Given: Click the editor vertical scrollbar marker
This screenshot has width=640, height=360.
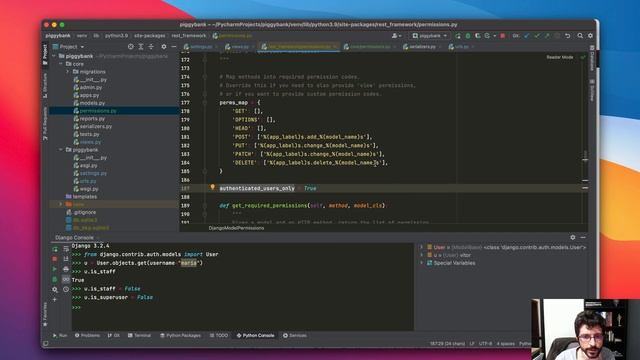Looking at the screenshot, I should (x=585, y=160).
